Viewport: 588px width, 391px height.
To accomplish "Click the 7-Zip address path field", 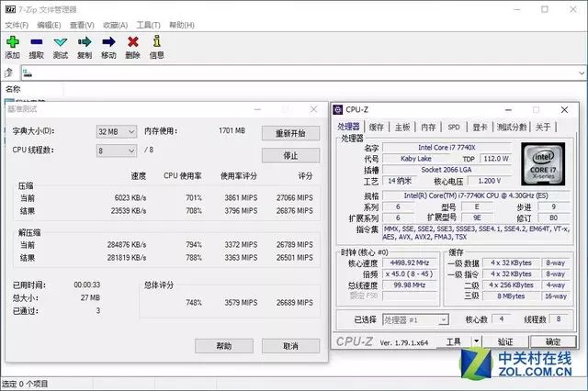I will pyautogui.click(x=299, y=73).
